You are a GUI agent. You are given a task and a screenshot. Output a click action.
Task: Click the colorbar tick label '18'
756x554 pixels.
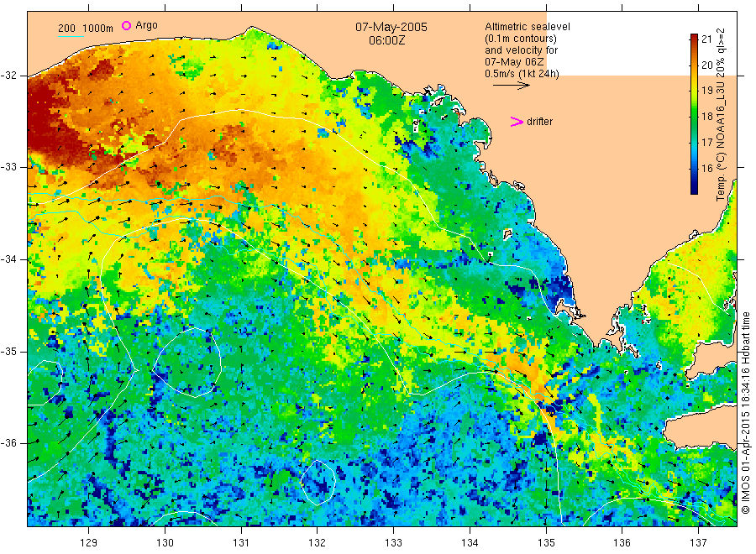click(706, 117)
